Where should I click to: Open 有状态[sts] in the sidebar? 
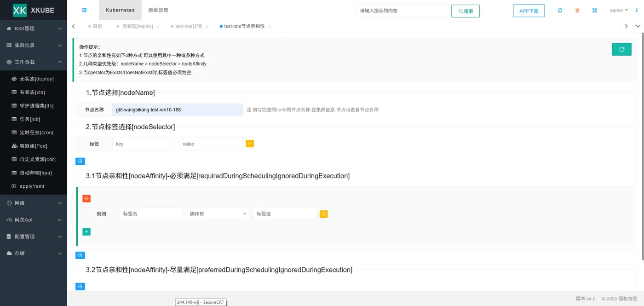click(x=34, y=92)
